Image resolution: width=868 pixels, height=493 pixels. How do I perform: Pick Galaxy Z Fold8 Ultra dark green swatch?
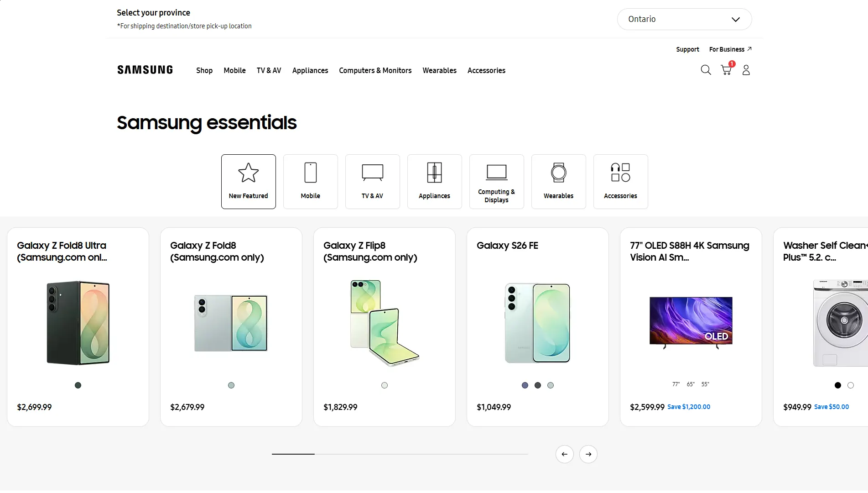click(x=78, y=385)
